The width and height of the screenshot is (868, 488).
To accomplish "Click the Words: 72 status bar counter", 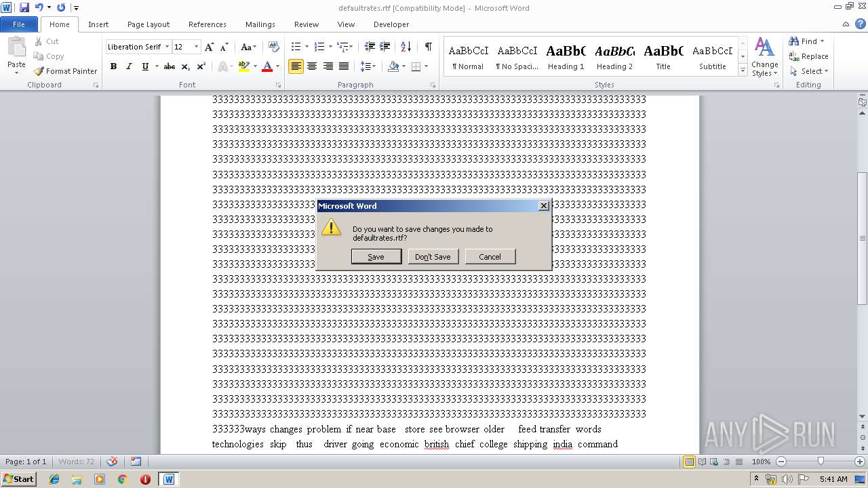I will pyautogui.click(x=77, y=462).
